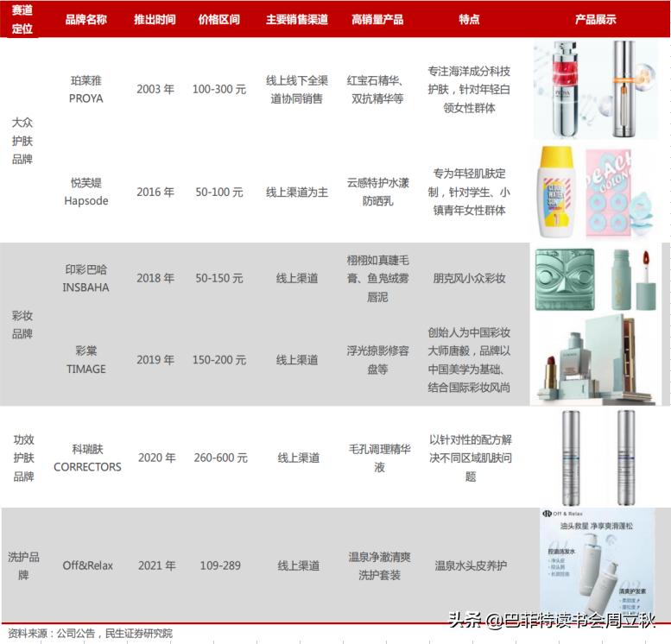Click the 2019 年 launch date

pyautogui.click(x=155, y=360)
